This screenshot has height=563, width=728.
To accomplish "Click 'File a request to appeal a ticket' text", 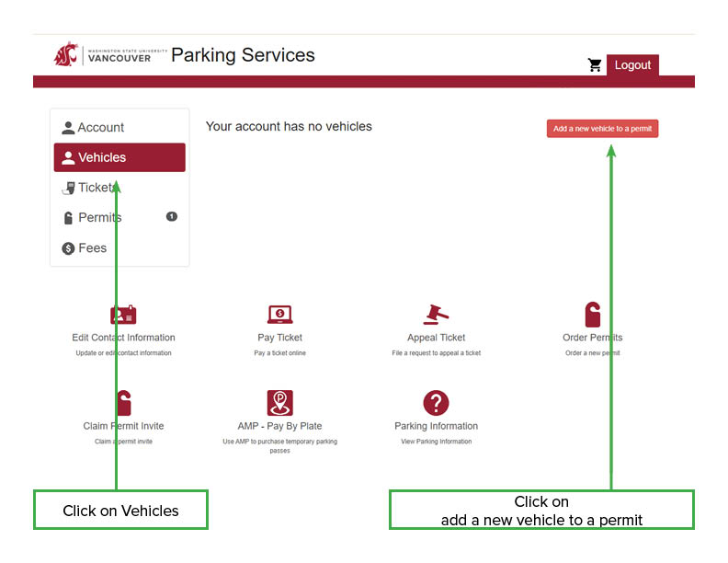I will coord(436,353).
